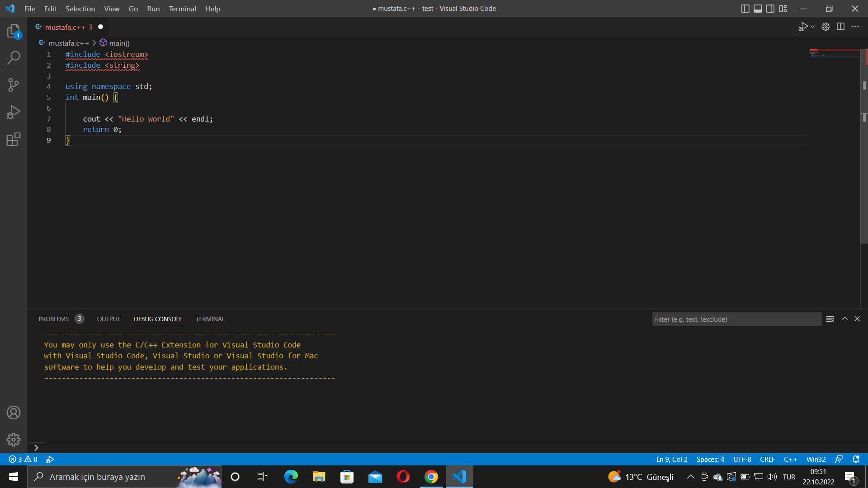Open the run/debug dropdown arrow

812,27
